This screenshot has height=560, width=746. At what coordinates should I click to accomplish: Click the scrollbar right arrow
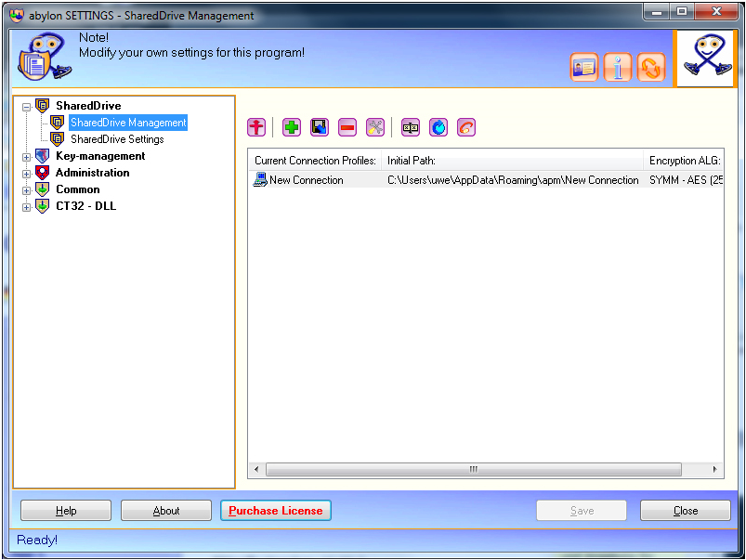pos(714,469)
